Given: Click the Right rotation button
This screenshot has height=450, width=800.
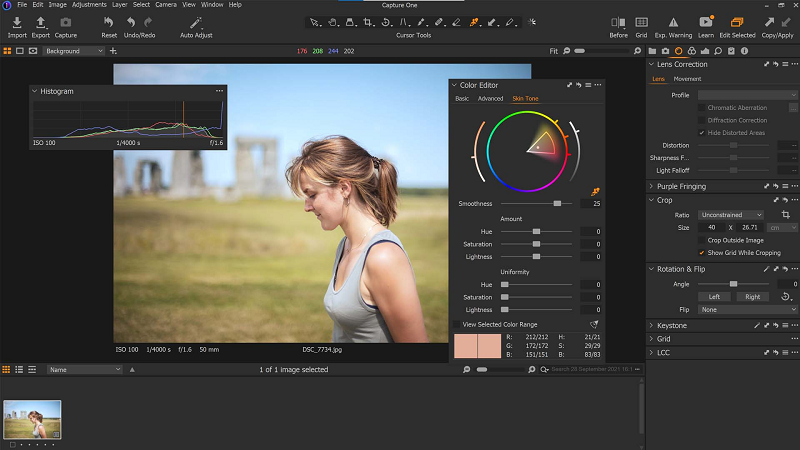Looking at the screenshot, I should (753, 297).
